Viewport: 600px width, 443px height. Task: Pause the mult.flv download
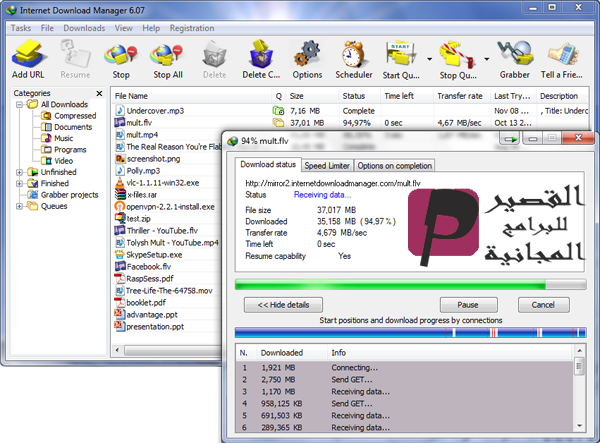coord(468,305)
